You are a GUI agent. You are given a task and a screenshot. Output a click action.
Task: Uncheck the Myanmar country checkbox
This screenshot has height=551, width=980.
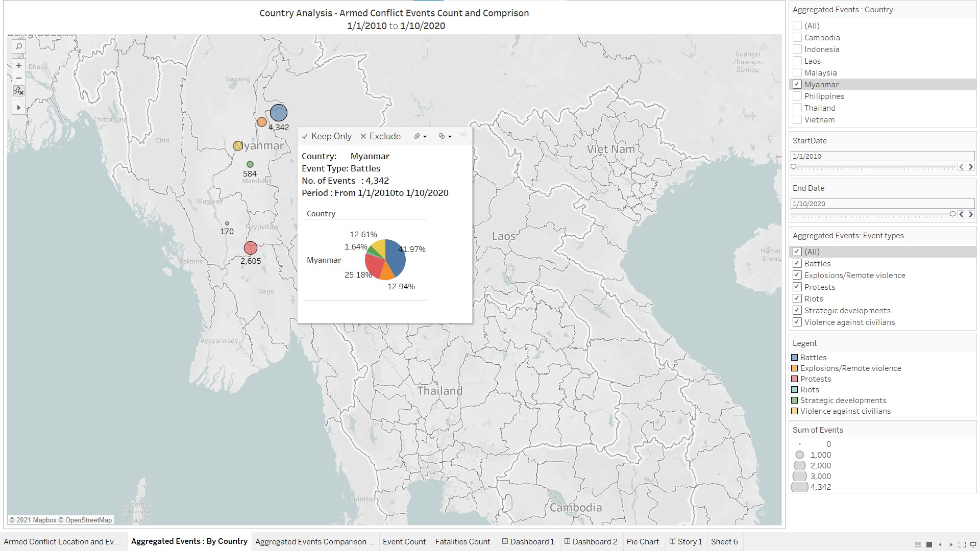[x=797, y=84]
